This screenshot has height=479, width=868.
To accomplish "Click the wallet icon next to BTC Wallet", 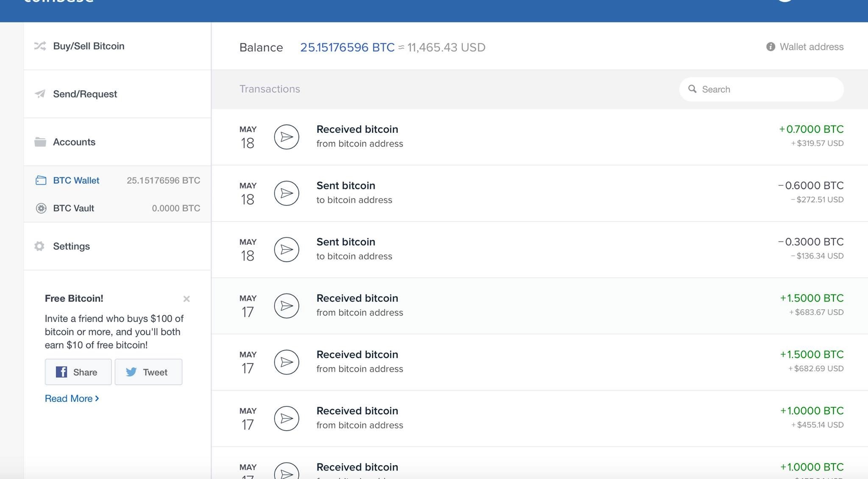I will 41,180.
